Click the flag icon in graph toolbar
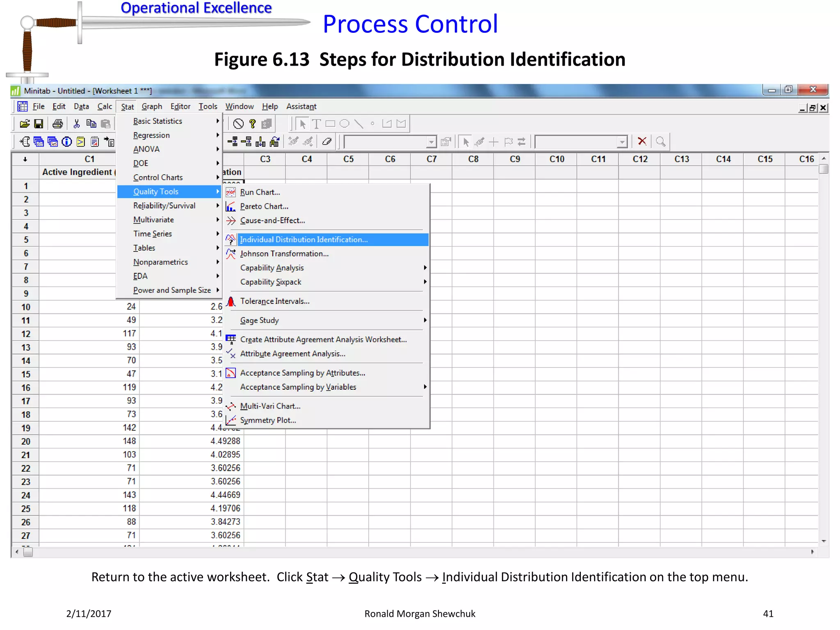Image resolution: width=840 pixels, height=630 pixels. point(509,142)
